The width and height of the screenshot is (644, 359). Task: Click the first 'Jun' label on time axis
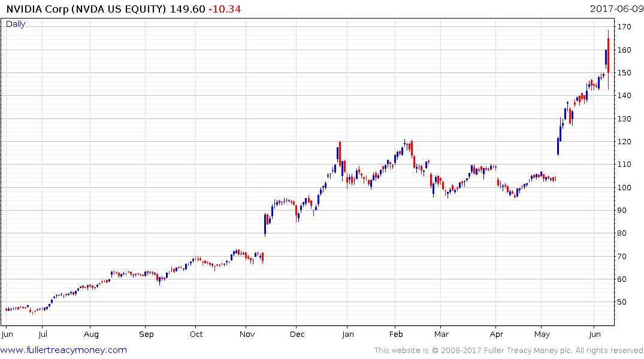coord(7,334)
